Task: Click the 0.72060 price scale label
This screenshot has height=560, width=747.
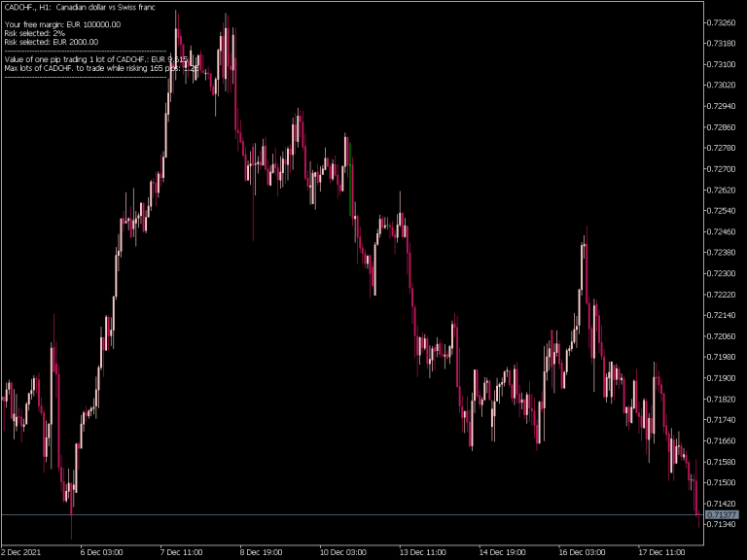Action: [722, 336]
